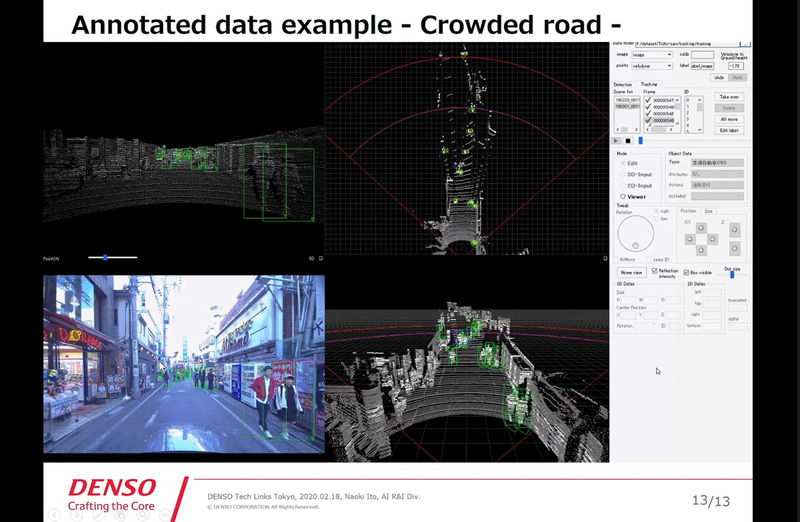Click the Z position lower arrow button
The image size is (800, 522).
[735, 248]
